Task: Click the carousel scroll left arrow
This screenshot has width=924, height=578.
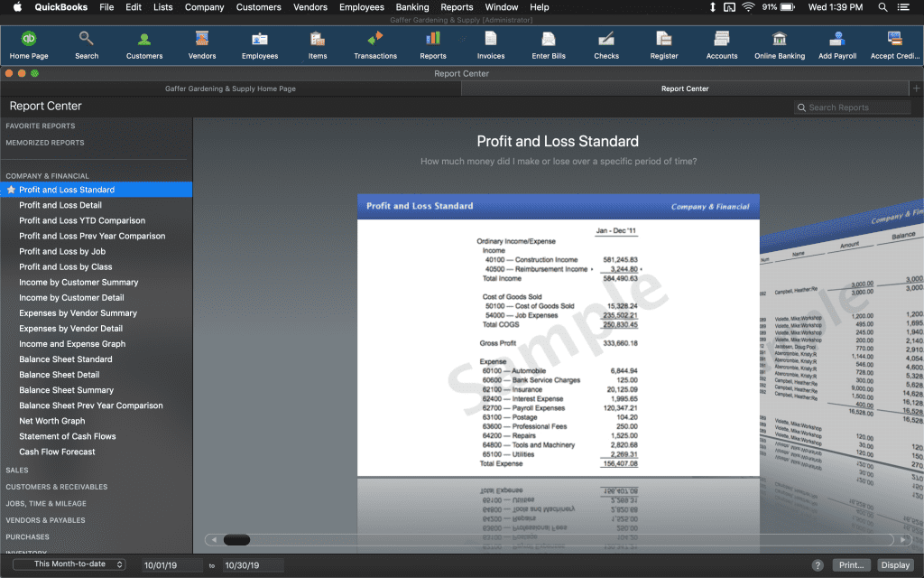Action: click(214, 540)
